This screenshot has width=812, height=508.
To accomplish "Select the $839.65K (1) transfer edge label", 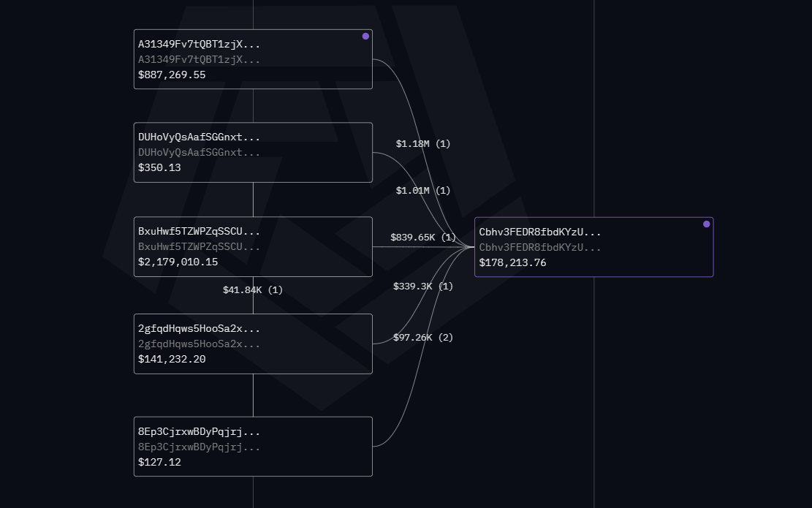I will 423,237.
